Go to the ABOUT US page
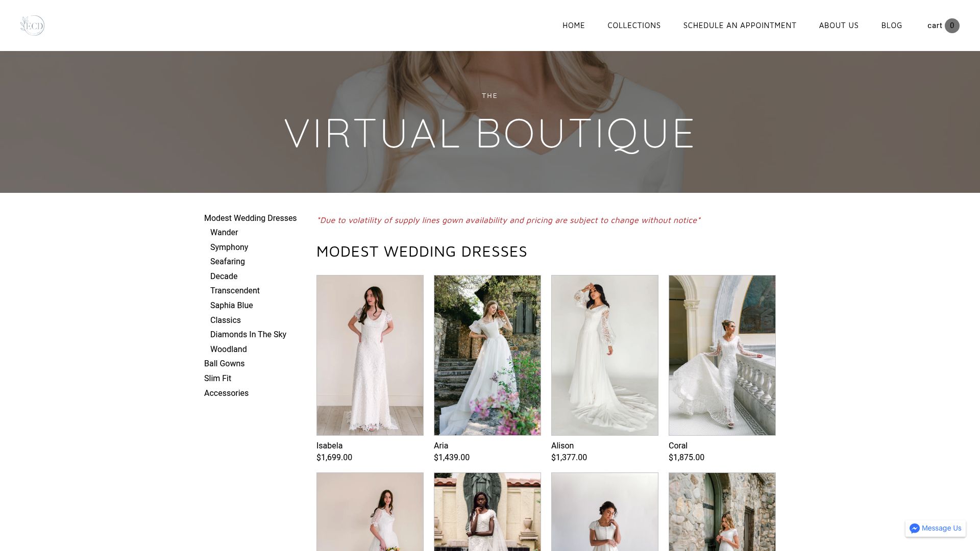Viewport: 980px width, 551px height. [839, 25]
